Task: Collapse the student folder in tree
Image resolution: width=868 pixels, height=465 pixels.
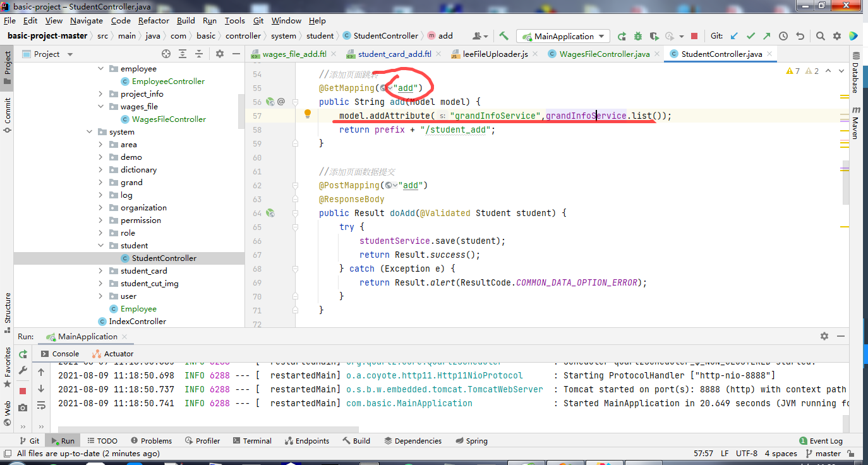Action: pyautogui.click(x=101, y=245)
